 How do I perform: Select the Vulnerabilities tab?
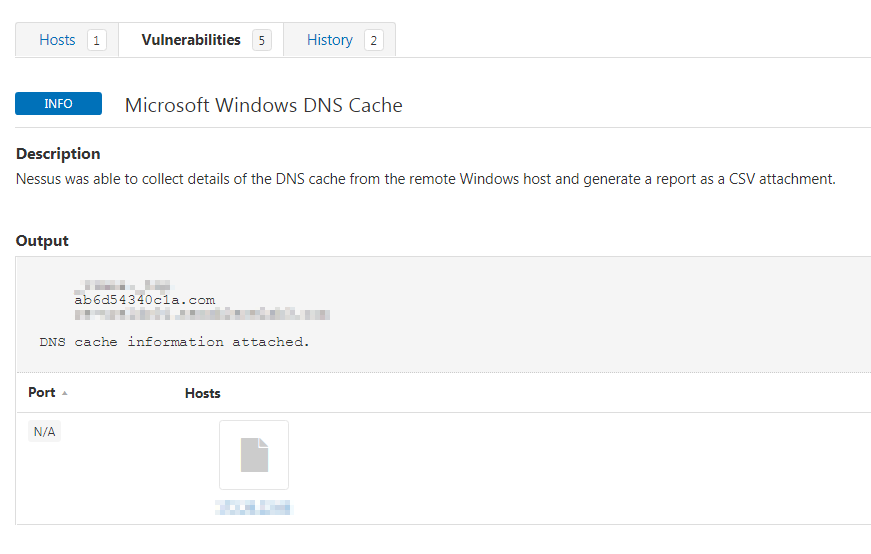click(201, 40)
